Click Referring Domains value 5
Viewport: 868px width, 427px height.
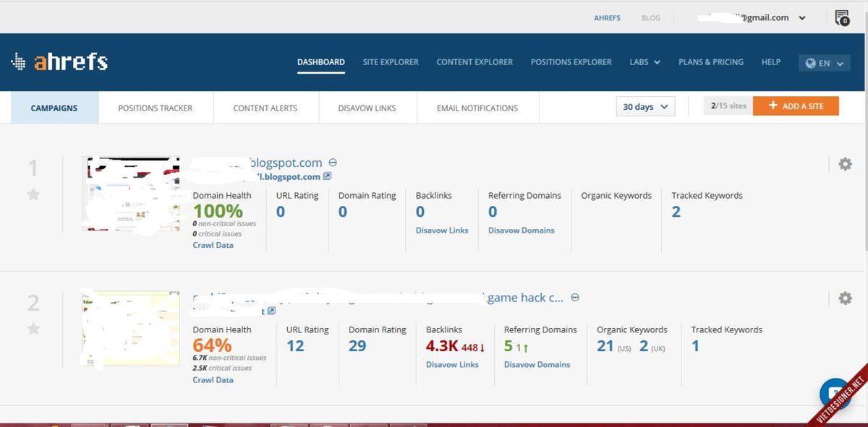509,346
